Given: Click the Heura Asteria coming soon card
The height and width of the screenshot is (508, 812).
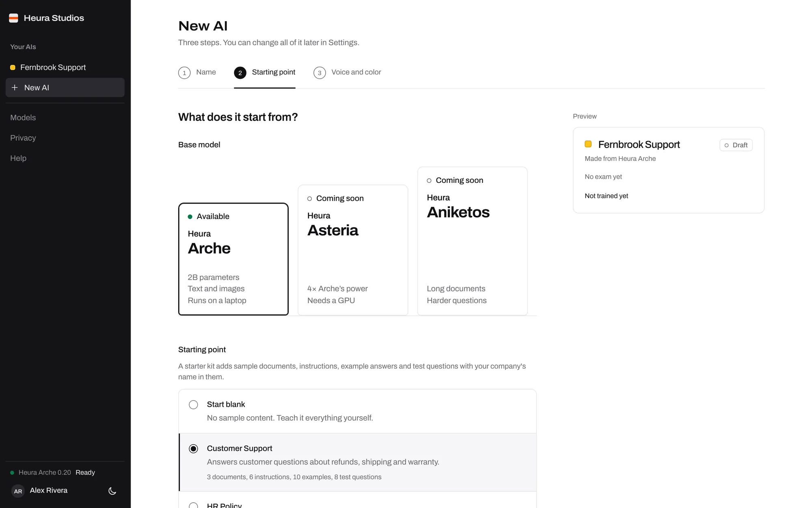Looking at the screenshot, I should pos(353,250).
